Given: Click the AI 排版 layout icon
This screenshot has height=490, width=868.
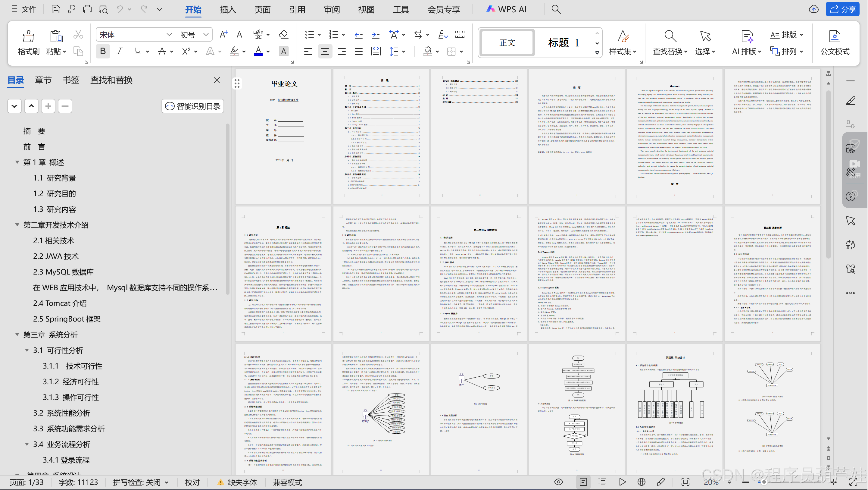Looking at the screenshot, I should click(x=747, y=36).
